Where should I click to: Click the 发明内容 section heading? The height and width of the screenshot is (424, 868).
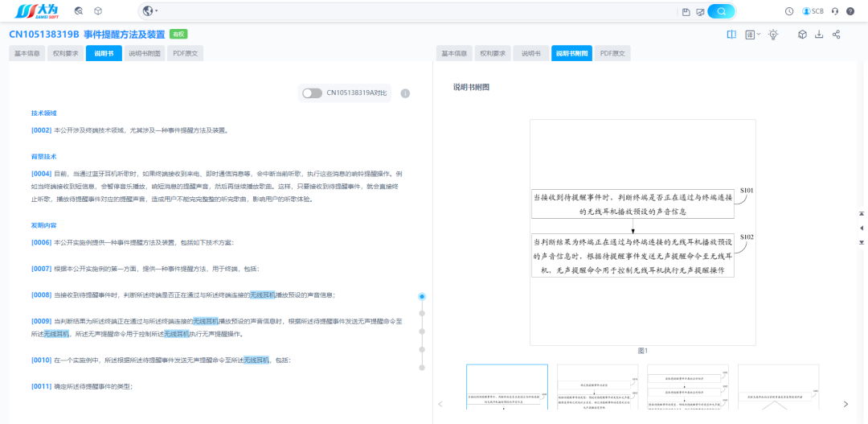[43, 225]
